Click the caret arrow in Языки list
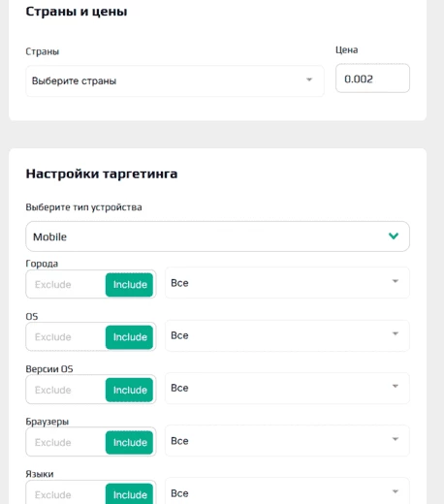 395,491
